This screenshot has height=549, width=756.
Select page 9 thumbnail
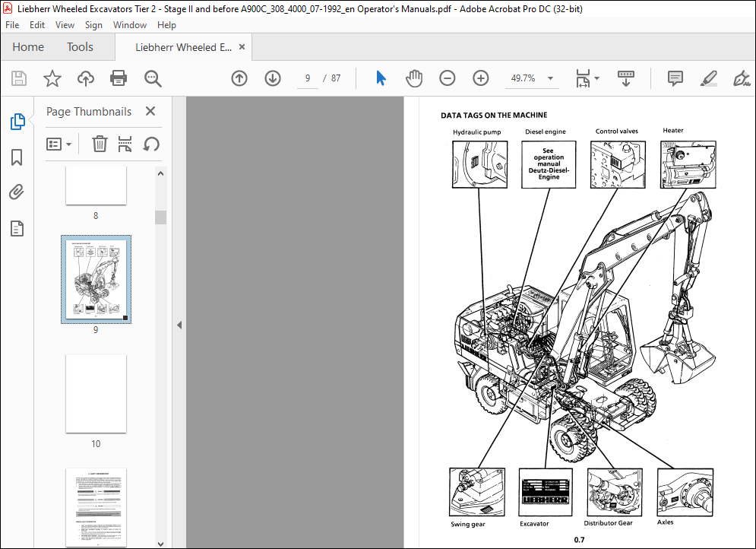coord(96,279)
